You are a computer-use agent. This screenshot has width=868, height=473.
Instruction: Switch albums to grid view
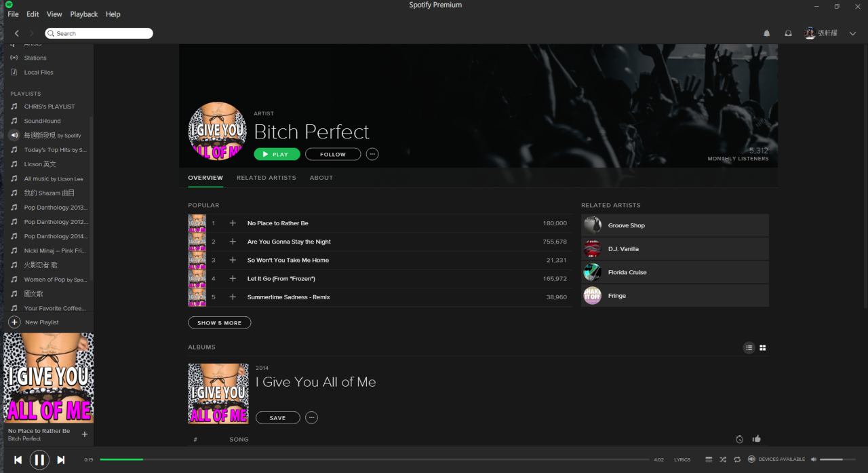pyautogui.click(x=763, y=347)
